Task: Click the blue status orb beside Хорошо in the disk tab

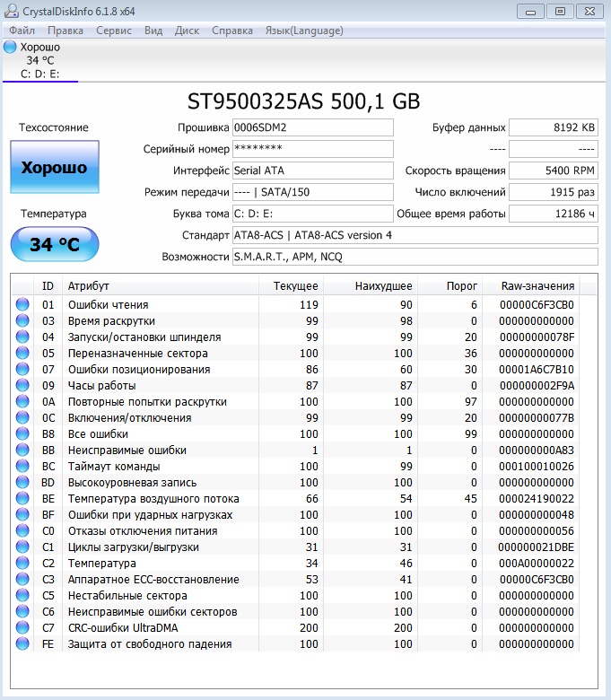Action: click(10, 47)
